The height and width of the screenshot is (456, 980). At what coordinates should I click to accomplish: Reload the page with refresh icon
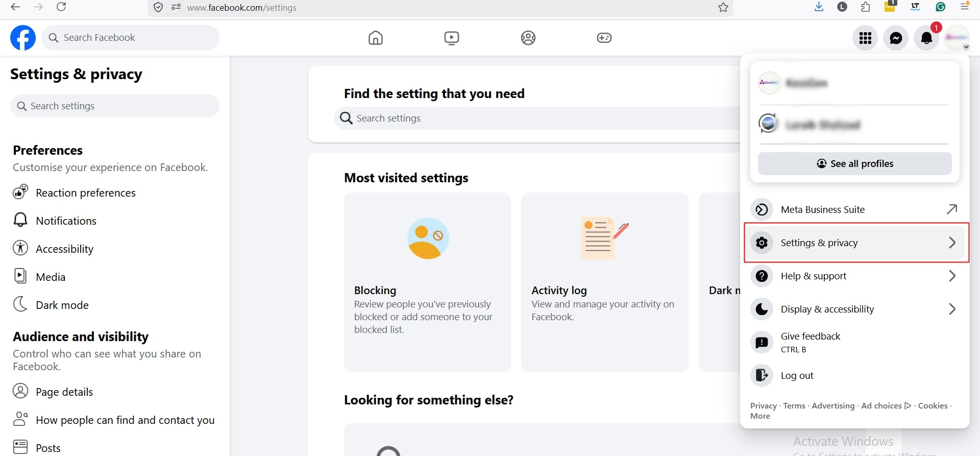tap(61, 7)
